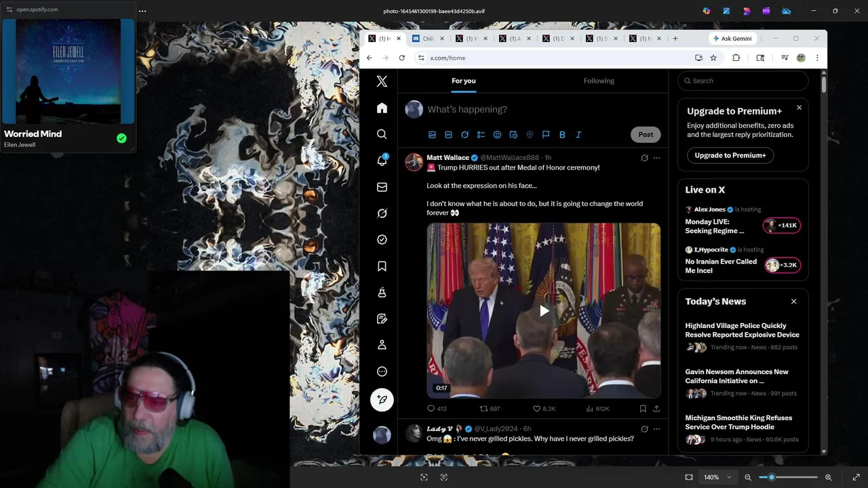
Task: Share Matt Wallace post
Action: tap(656, 409)
